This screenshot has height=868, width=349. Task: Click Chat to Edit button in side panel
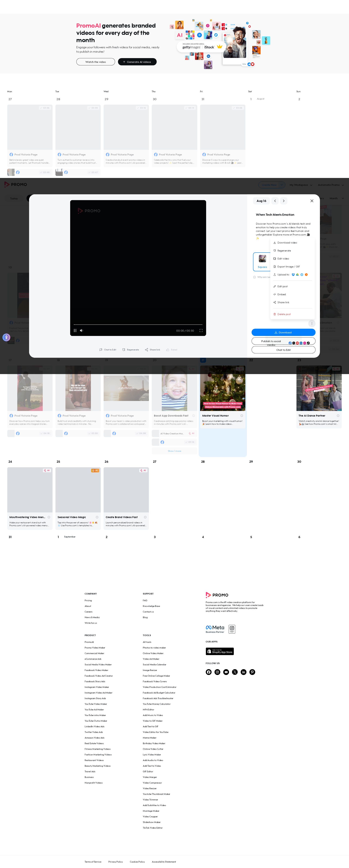pyautogui.click(x=283, y=350)
